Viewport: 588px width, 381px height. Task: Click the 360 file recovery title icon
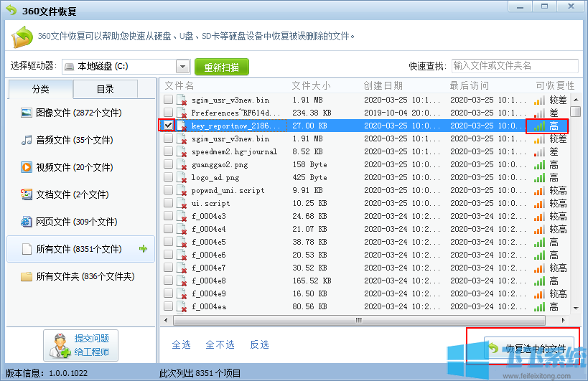pyautogui.click(x=11, y=10)
